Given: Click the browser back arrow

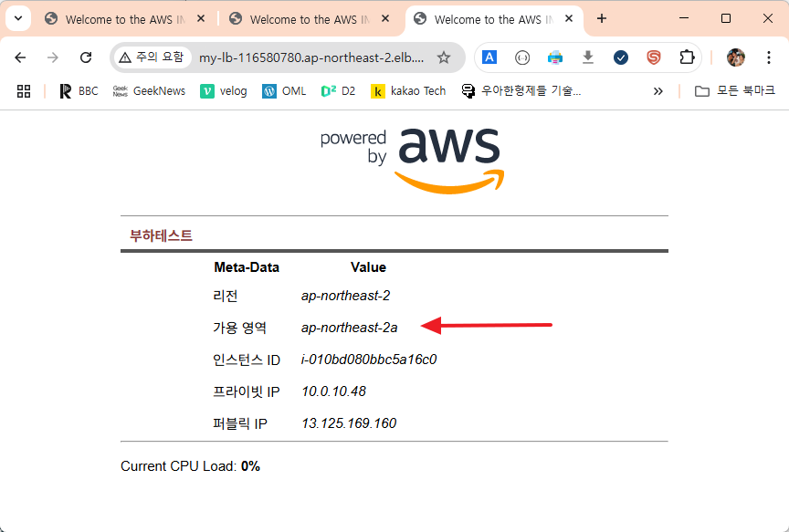Looking at the screenshot, I should coord(20,57).
